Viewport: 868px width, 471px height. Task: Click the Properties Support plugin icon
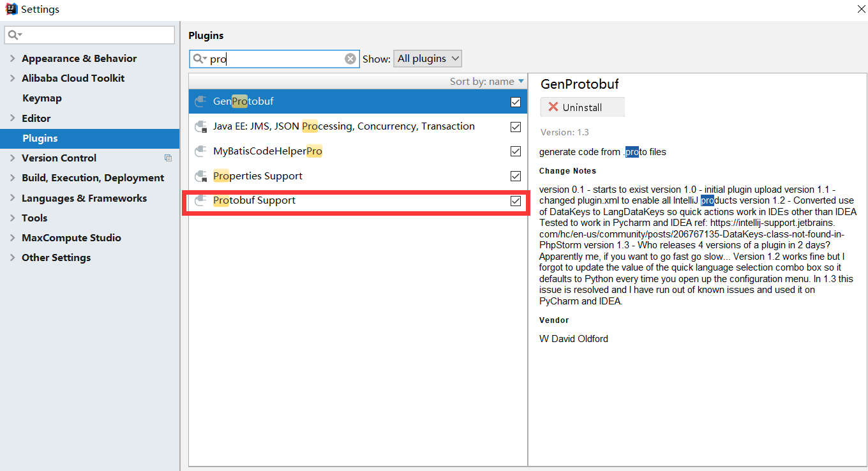point(200,176)
